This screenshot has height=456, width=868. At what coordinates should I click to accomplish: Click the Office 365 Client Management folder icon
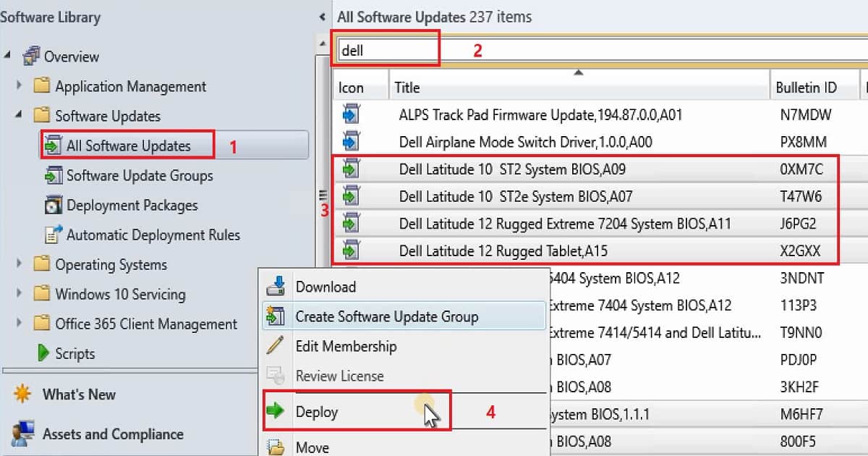click(x=43, y=324)
